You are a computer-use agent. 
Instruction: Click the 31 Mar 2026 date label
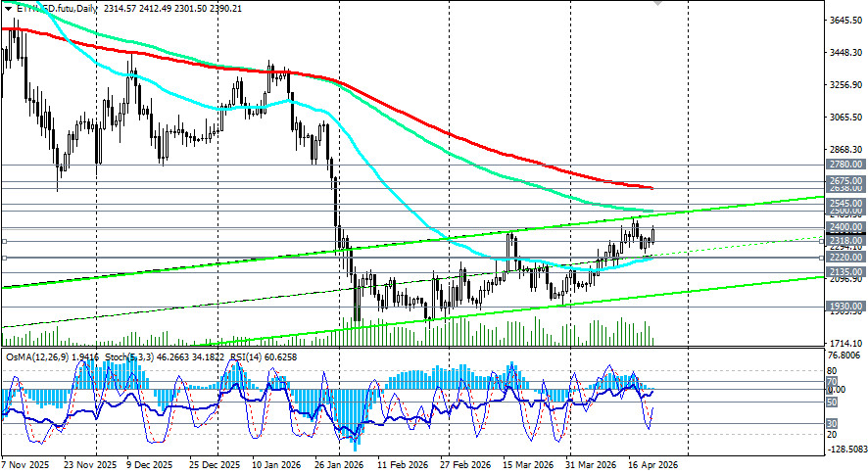click(x=593, y=464)
